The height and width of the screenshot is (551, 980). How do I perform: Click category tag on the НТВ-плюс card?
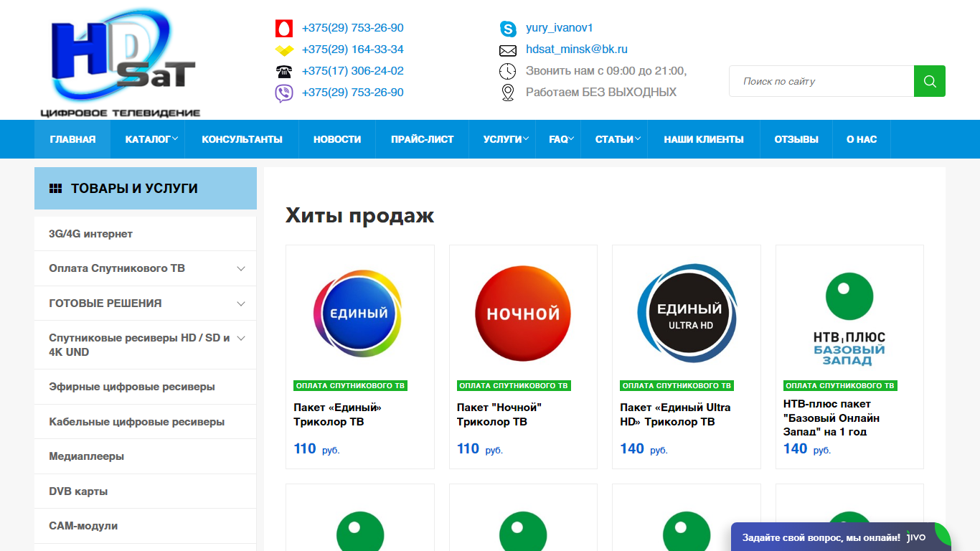pos(840,385)
